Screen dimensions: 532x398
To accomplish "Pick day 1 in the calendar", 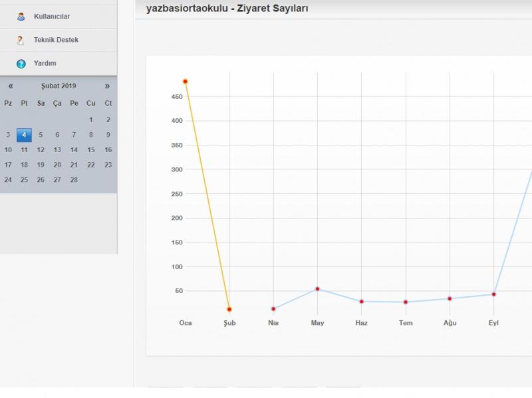I will [x=91, y=120].
